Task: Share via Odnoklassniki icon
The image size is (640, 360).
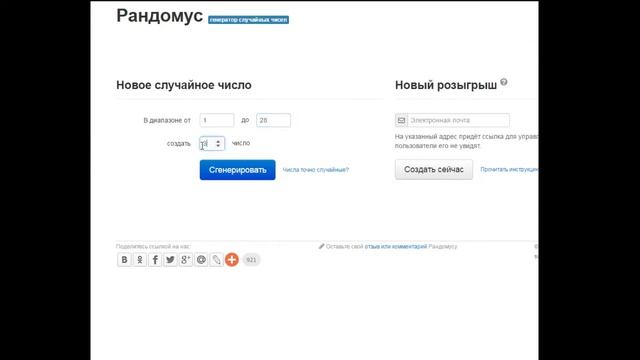Action: click(x=140, y=260)
